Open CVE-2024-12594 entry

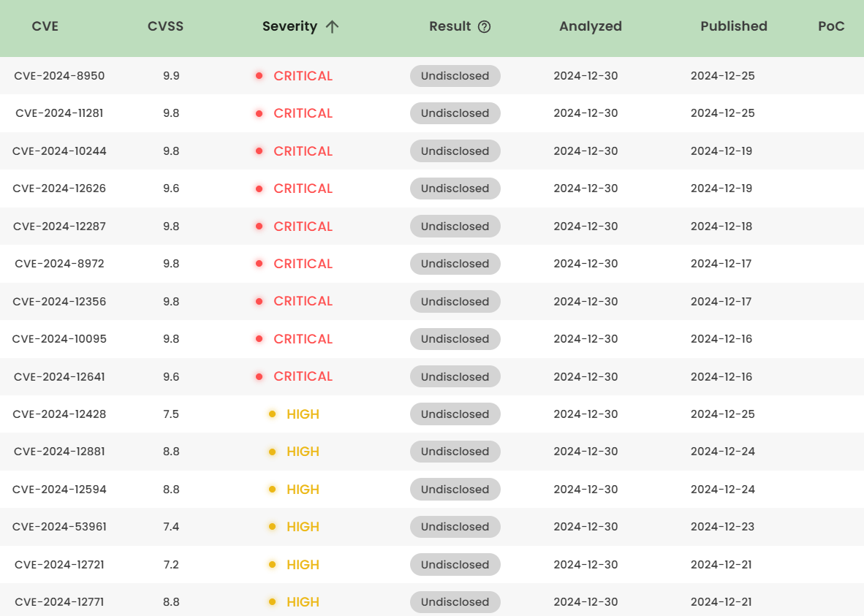point(59,490)
